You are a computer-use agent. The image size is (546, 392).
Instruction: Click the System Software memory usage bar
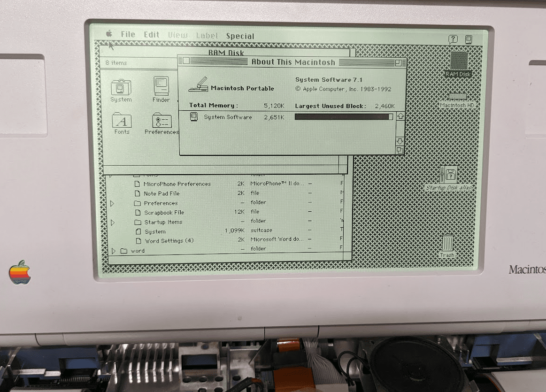pyautogui.click(x=344, y=117)
